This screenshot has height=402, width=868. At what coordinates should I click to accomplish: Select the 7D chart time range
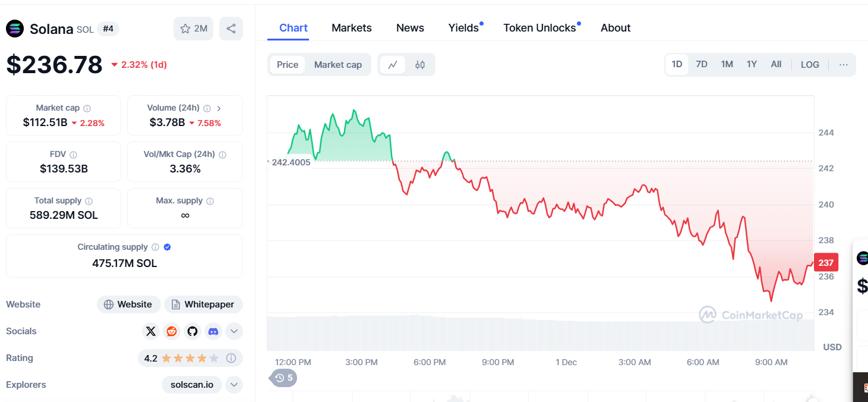702,64
